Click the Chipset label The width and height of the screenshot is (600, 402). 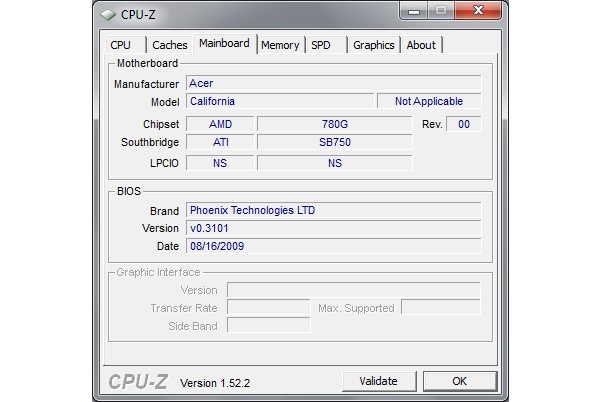[161, 124]
